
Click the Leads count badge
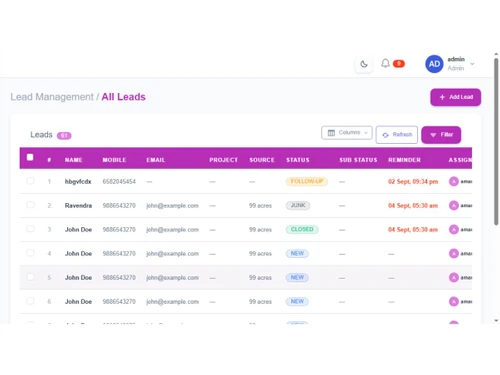(x=64, y=135)
